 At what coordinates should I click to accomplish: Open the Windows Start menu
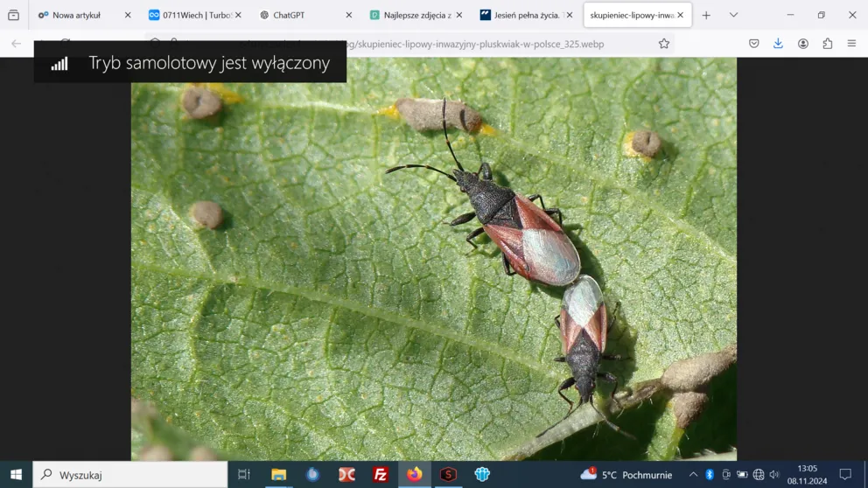[16, 475]
